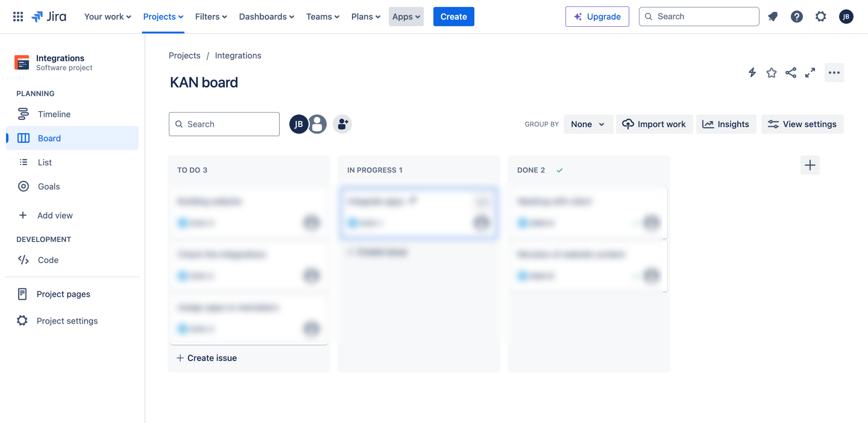Screen dimensions: 868x423
Task: Open Timeline in the sidebar
Action: click(54, 114)
